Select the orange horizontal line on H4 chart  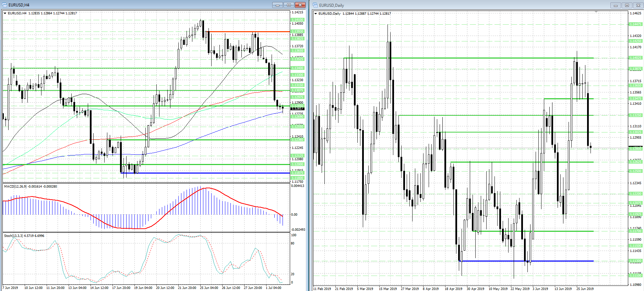click(249, 31)
